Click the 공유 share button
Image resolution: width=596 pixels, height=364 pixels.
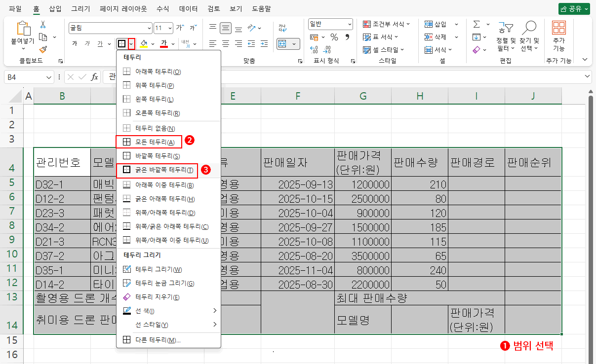(574, 8)
